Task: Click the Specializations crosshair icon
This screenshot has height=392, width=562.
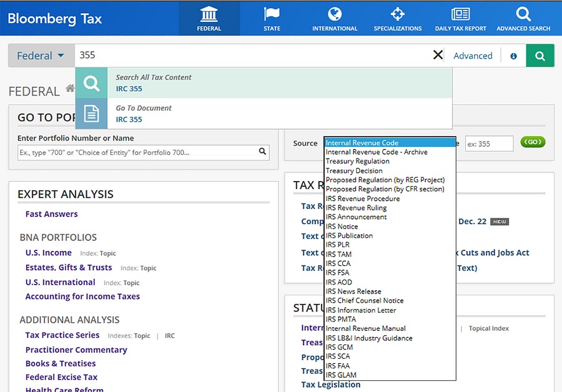Action: 397,14
